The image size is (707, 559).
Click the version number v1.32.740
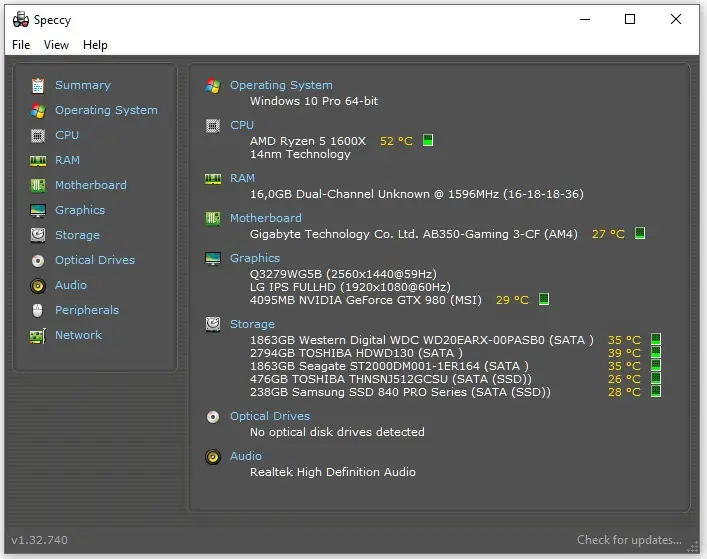tap(40, 540)
